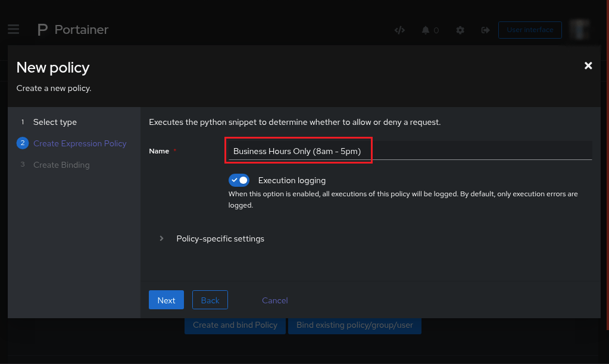Click Bind existing policy/group/user button
609x364 pixels.
coord(354,325)
